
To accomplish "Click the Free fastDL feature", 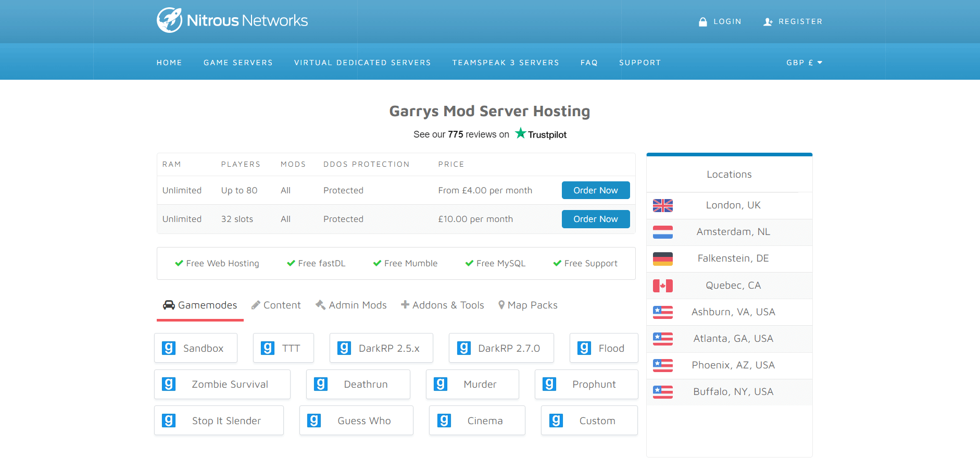I will (x=316, y=263).
